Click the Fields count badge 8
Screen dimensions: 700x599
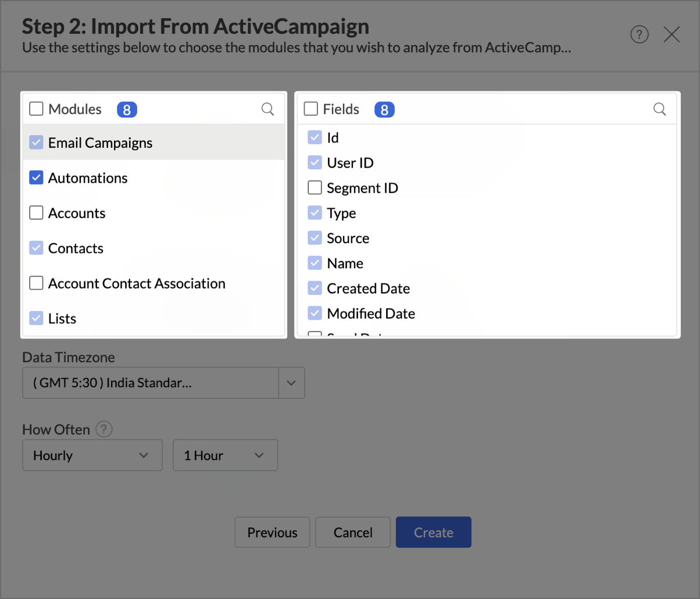[x=384, y=109]
